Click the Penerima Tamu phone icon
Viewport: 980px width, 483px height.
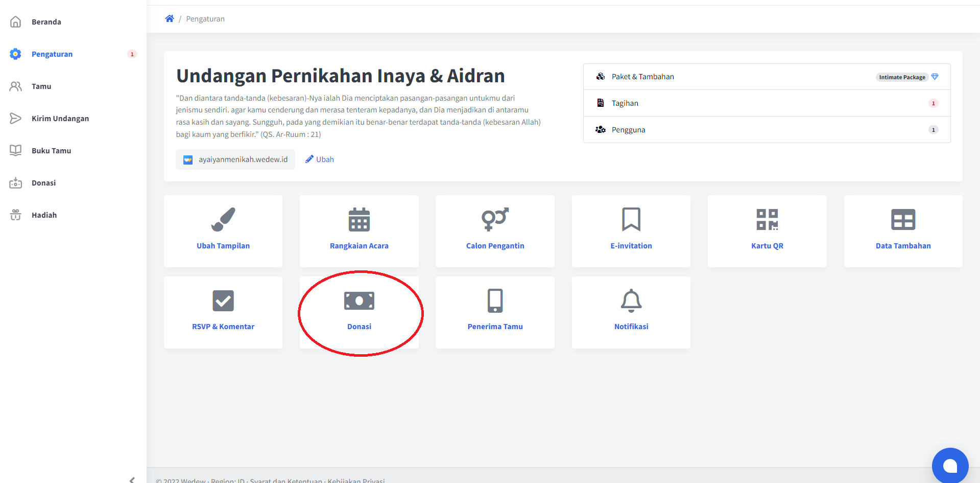pyautogui.click(x=495, y=301)
